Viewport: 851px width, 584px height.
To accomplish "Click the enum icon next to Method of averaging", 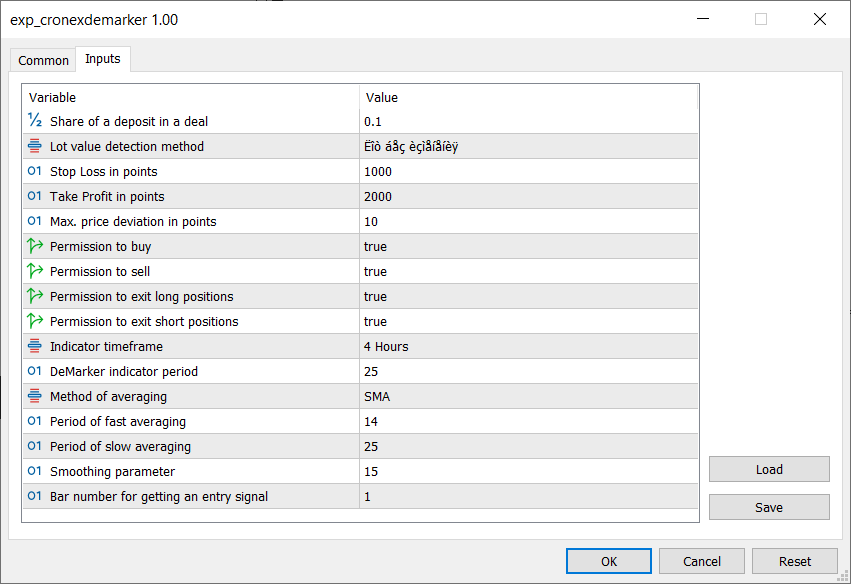I will (35, 396).
